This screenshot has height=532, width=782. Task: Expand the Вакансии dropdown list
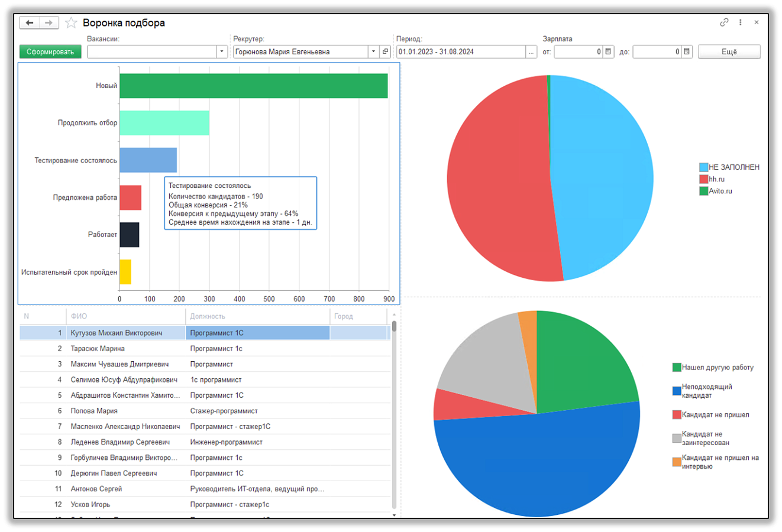[x=222, y=52]
